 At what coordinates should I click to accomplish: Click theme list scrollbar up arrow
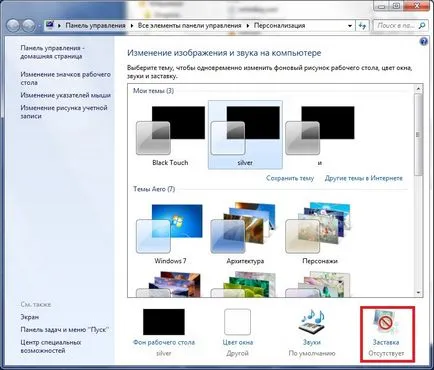tap(418, 88)
